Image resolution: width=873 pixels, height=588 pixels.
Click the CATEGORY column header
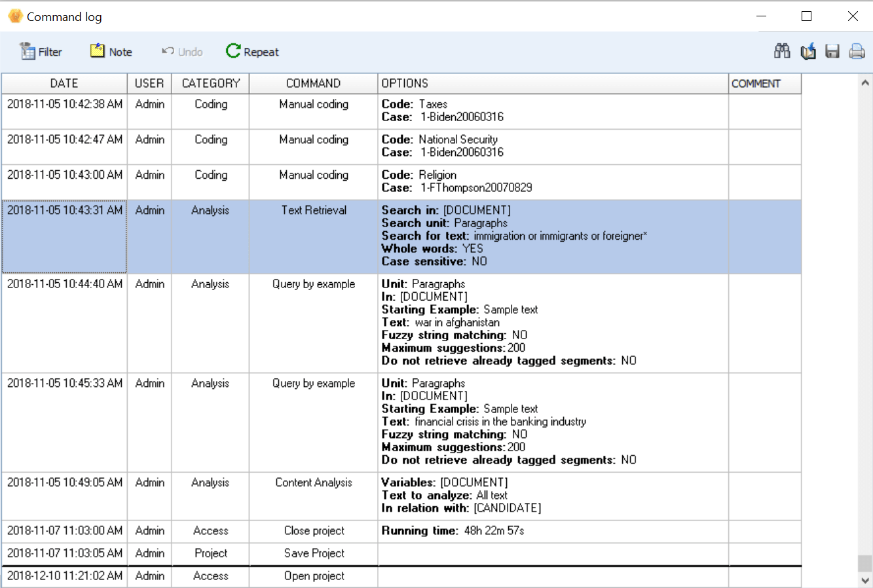click(211, 83)
